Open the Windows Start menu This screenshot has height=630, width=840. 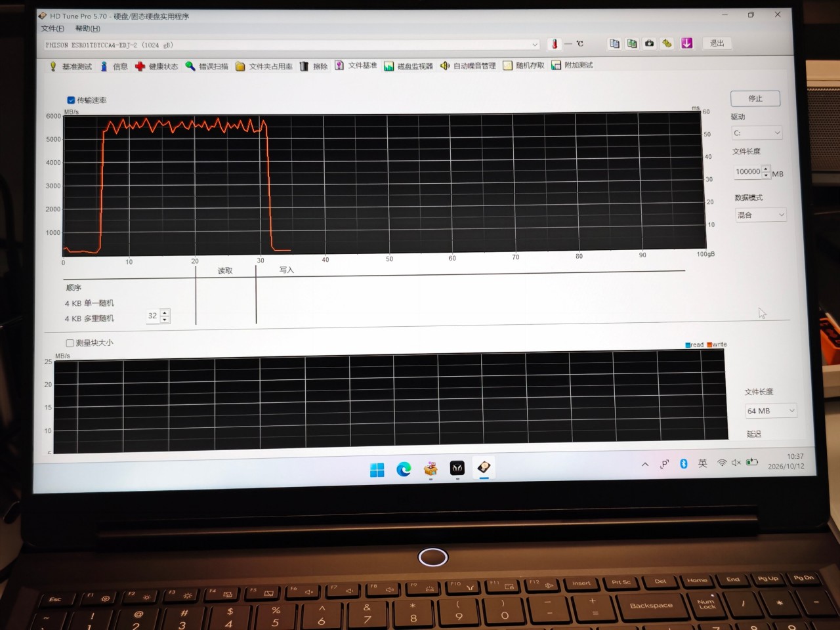tap(377, 470)
